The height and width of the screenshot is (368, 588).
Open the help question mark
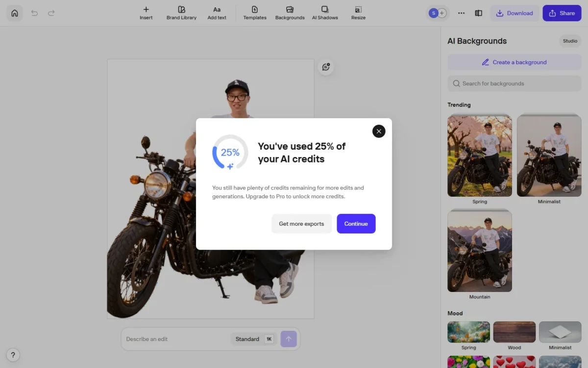pos(13,355)
